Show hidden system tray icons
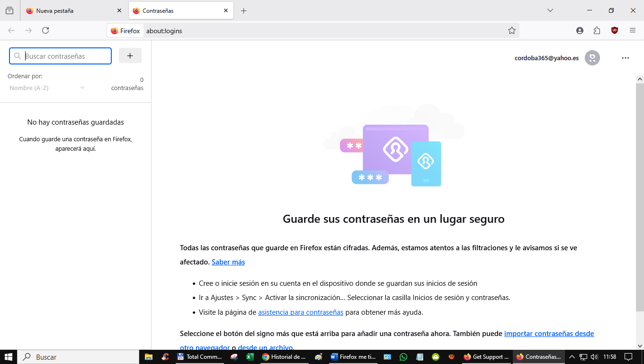 coord(572,357)
